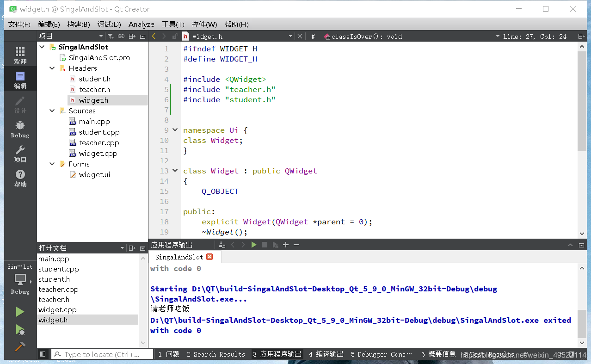The width and height of the screenshot is (591, 364).
Task: Re-run application from output pane toolbar
Action: (x=254, y=245)
